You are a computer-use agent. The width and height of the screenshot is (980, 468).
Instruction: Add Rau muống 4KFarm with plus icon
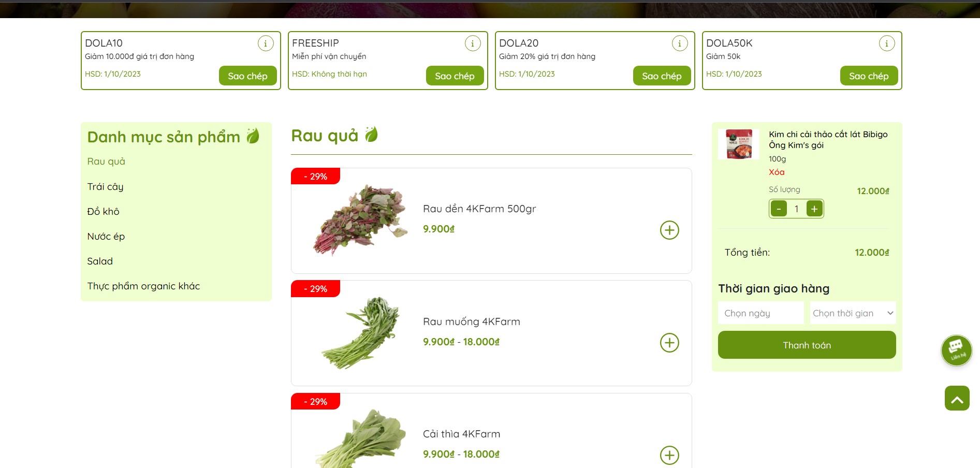[x=669, y=343]
